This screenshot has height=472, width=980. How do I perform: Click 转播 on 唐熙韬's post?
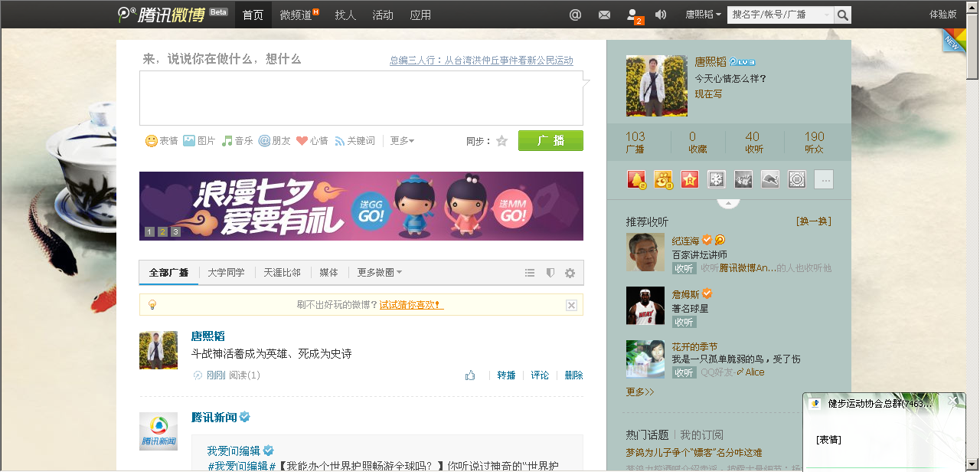coord(506,375)
